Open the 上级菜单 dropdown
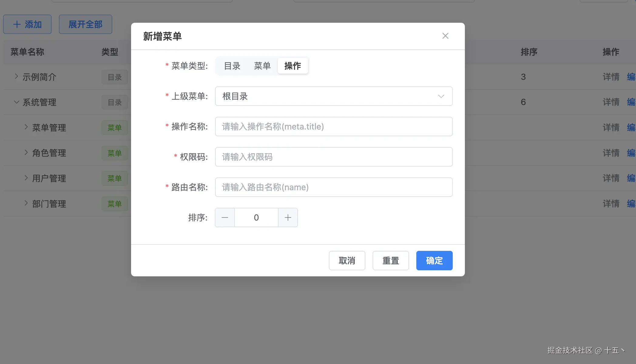Screen dimensions: 636x364 pos(333,96)
